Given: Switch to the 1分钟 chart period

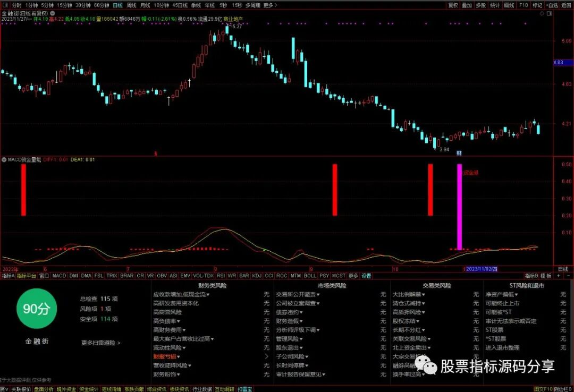Looking at the screenshot, I should click(x=31, y=5).
